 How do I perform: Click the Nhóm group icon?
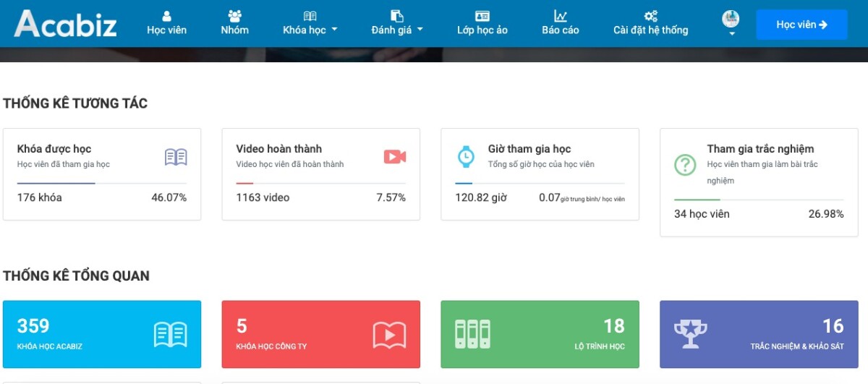click(235, 16)
